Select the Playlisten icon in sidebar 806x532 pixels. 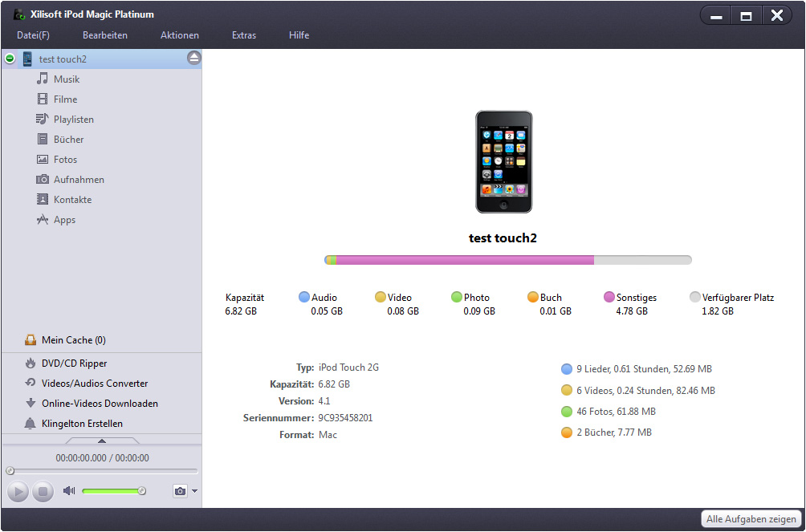43,120
